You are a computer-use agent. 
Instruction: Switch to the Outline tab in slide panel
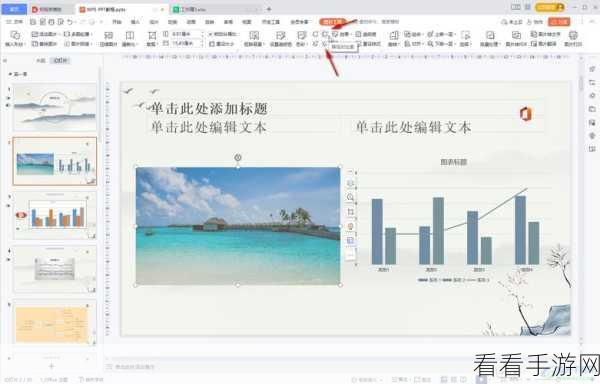coord(41,60)
